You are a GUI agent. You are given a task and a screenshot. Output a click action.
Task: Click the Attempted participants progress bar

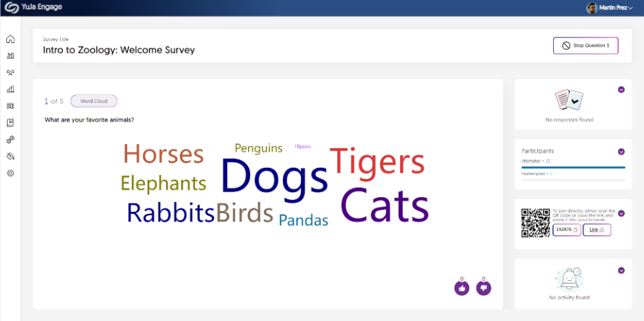tap(573, 167)
